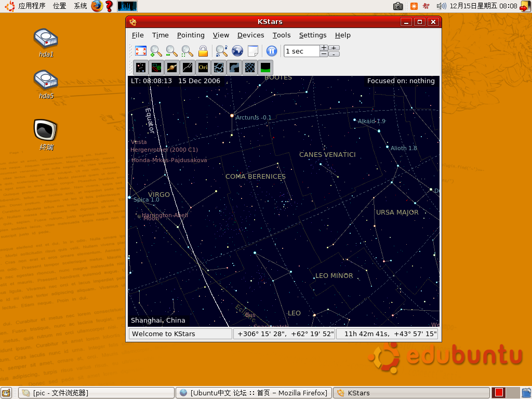Open the globe Geographic location icon

pyautogui.click(x=237, y=51)
